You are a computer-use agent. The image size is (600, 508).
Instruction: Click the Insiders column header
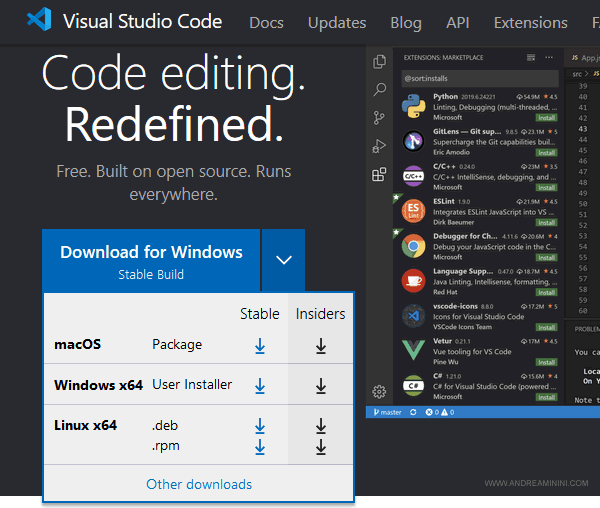(320, 314)
